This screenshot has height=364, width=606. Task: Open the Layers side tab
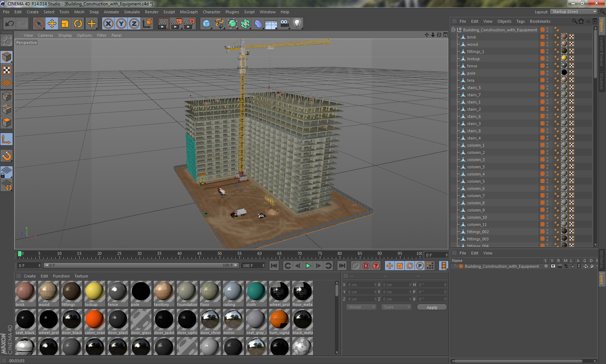click(601, 279)
